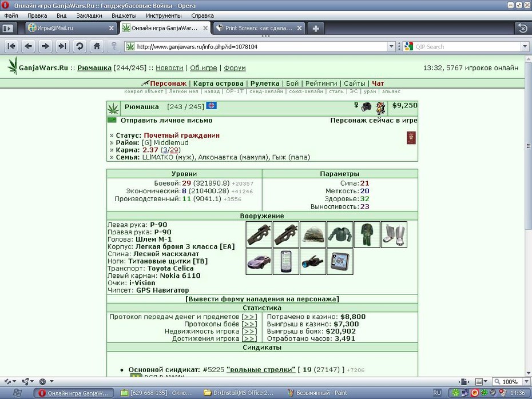The height and width of the screenshot is (399, 532).
Task: Click the Home toolbar icon
Action: 97,46
